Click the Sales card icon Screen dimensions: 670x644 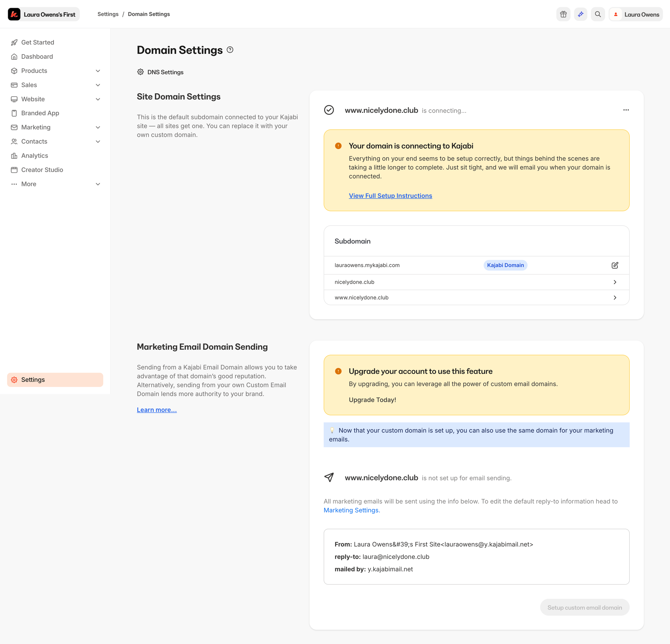point(14,85)
